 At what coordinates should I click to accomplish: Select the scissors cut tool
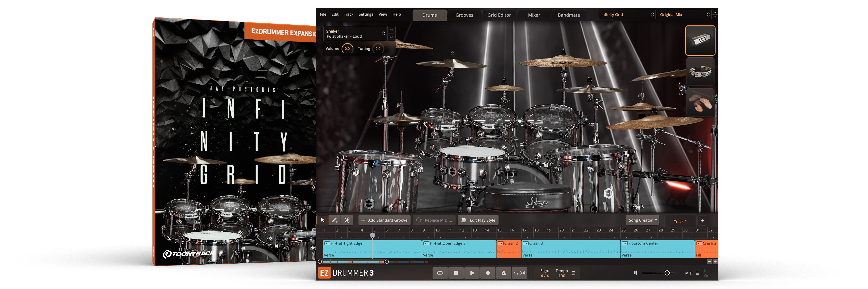pyautogui.click(x=347, y=220)
